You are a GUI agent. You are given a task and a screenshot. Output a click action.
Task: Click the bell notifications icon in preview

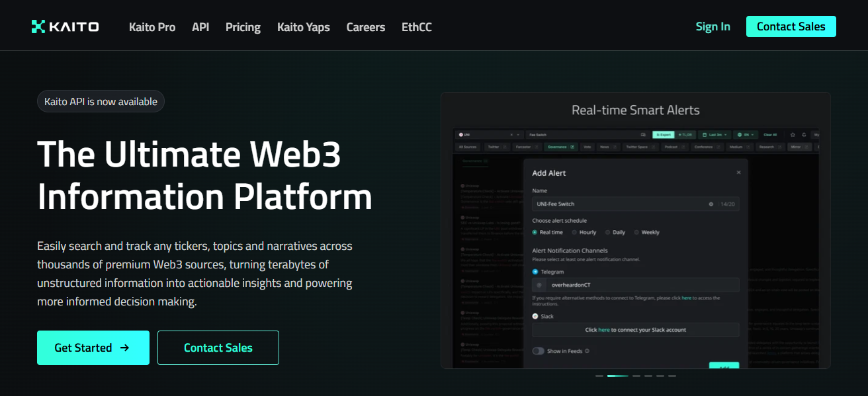click(x=804, y=134)
